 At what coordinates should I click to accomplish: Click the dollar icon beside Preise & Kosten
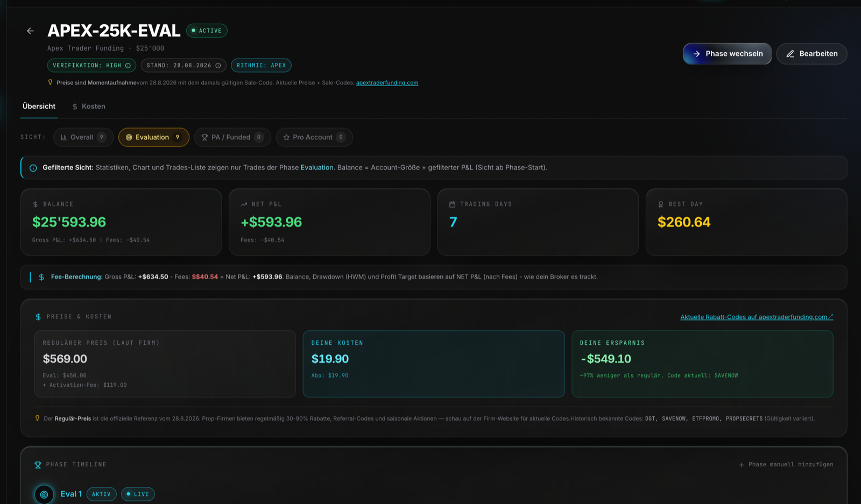click(38, 317)
